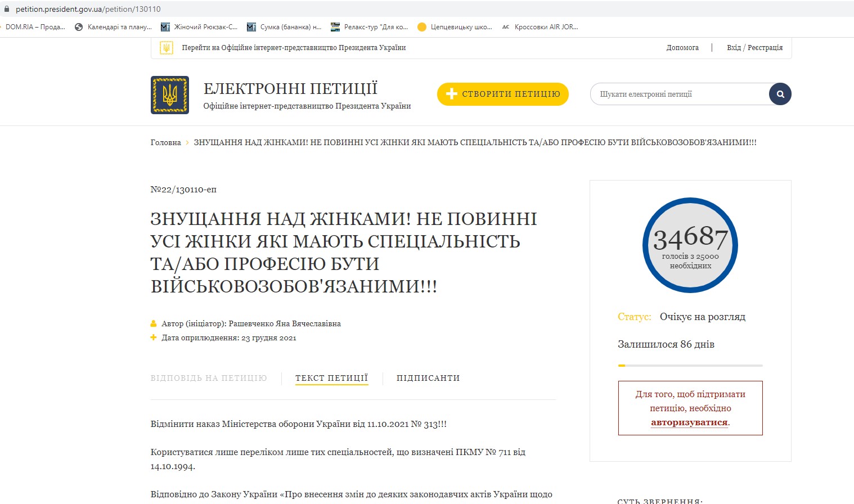Screen dimensions: 854x504
Task: Select the Текст петиції tab
Action: point(331,378)
